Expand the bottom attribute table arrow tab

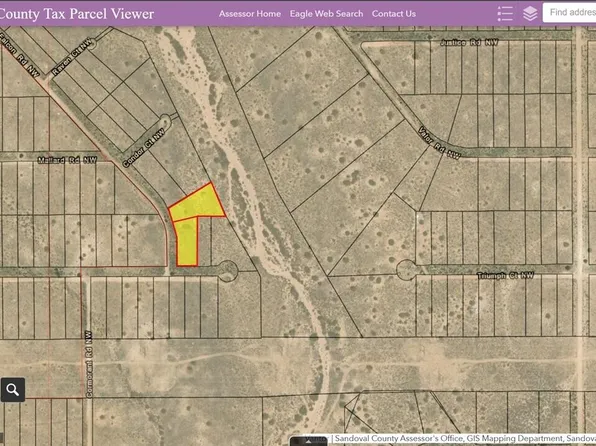pos(309,442)
